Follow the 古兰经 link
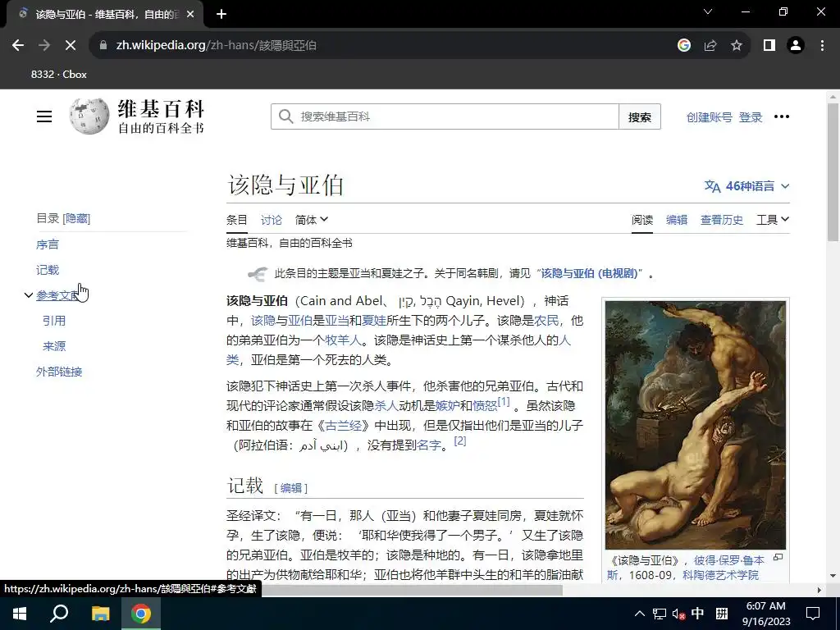The width and height of the screenshot is (840, 630). pyautogui.click(x=344, y=426)
